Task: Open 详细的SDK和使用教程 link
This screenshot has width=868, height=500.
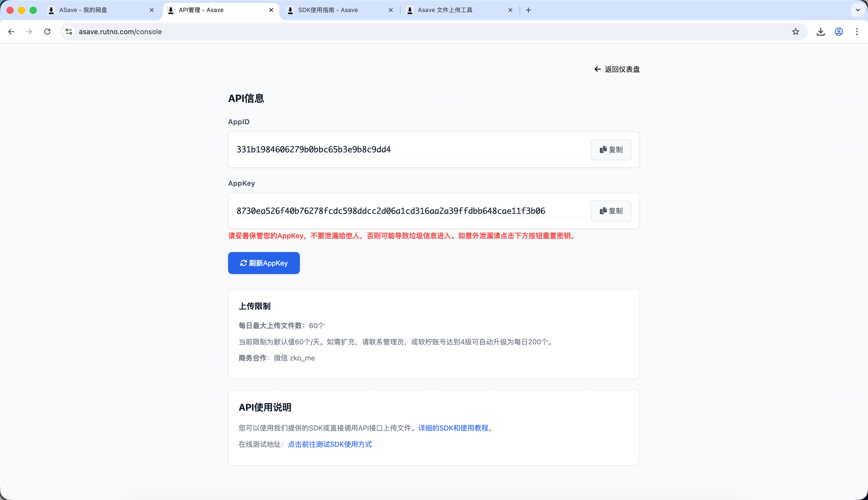Action: [453, 428]
